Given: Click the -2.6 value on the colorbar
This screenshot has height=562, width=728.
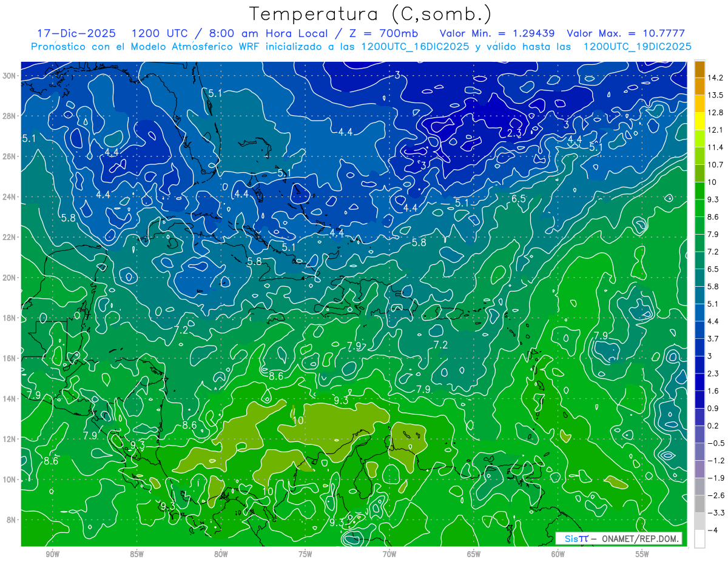Looking at the screenshot, I should pos(715,495).
